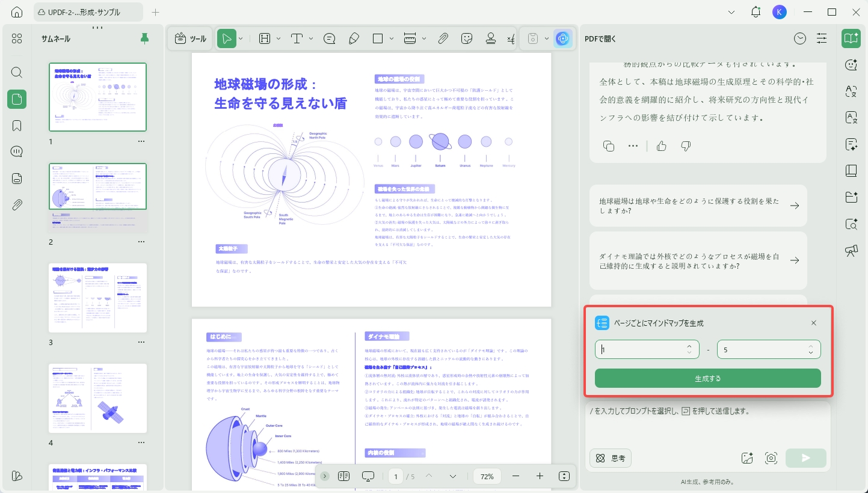Screen dimensions: 868x493
Task: Activate the select cursor tool
Action: pyautogui.click(x=227, y=38)
